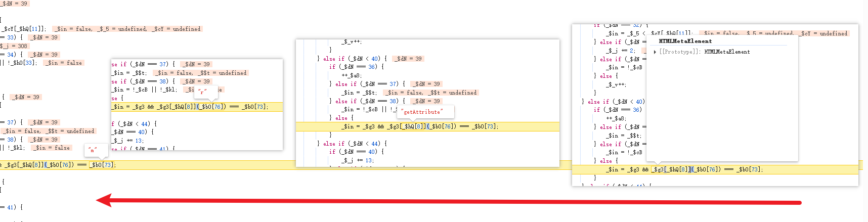Click the = 41) { line at bottom left
This screenshot has width=868, height=222.
tap(12, 207)
